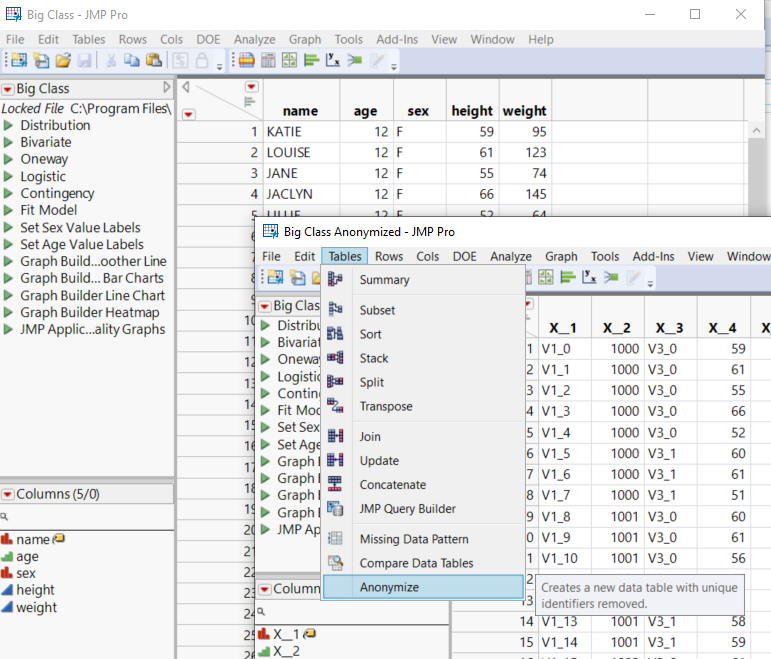
Task: Run the Bivariate script with green triangle
Action: coord(9,142)
